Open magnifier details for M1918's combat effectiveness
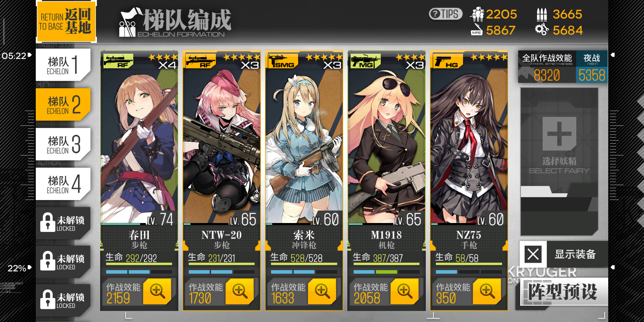This screenshot has height=322, width=644. [x=405, y=291]
